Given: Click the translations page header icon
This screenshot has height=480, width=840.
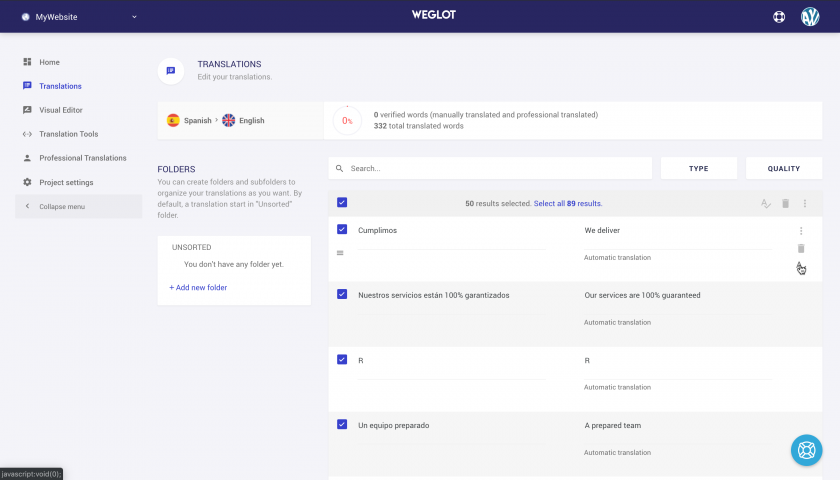Looking at the screenshot, I should (171, 71).
